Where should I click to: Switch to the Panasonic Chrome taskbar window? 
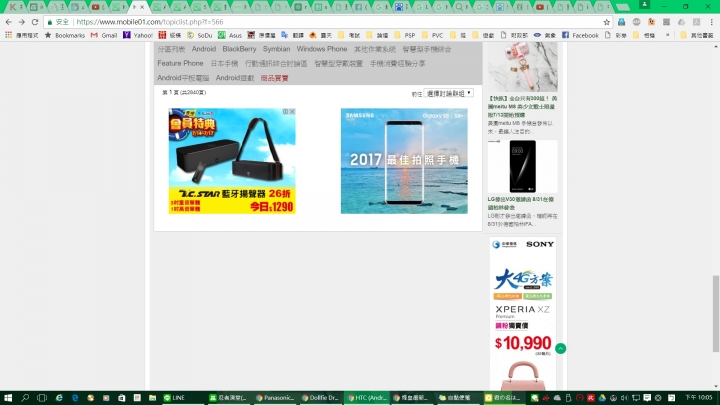pyautogui.click(x=275, y=398)
